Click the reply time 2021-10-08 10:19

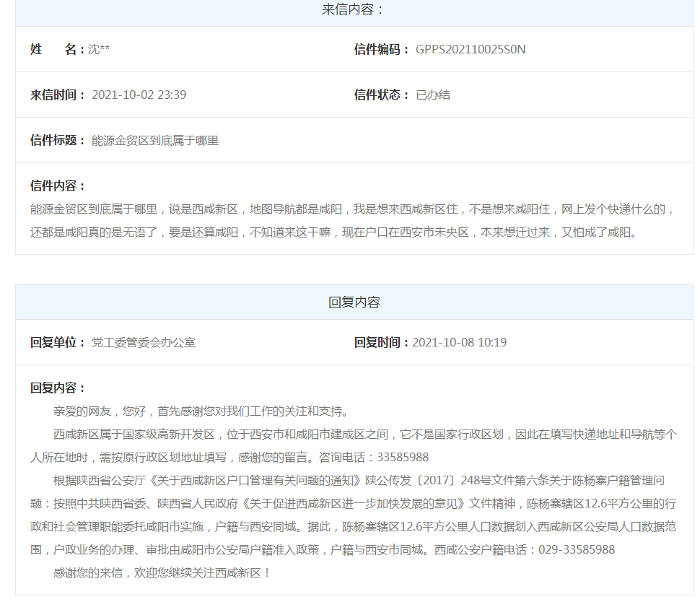[459, 342]
